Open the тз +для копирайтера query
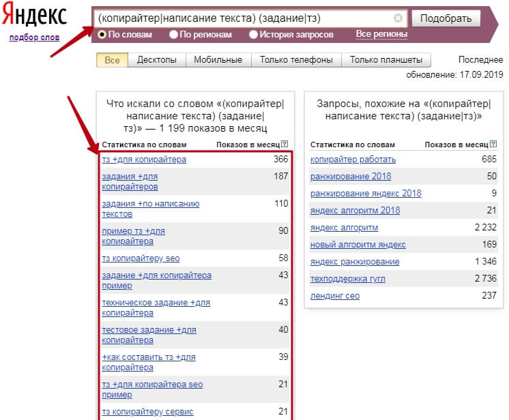 [x=144, y=160]
